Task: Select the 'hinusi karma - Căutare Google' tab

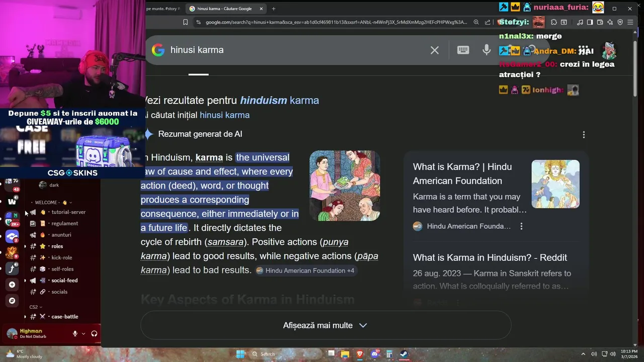Action: coord(224,9)
